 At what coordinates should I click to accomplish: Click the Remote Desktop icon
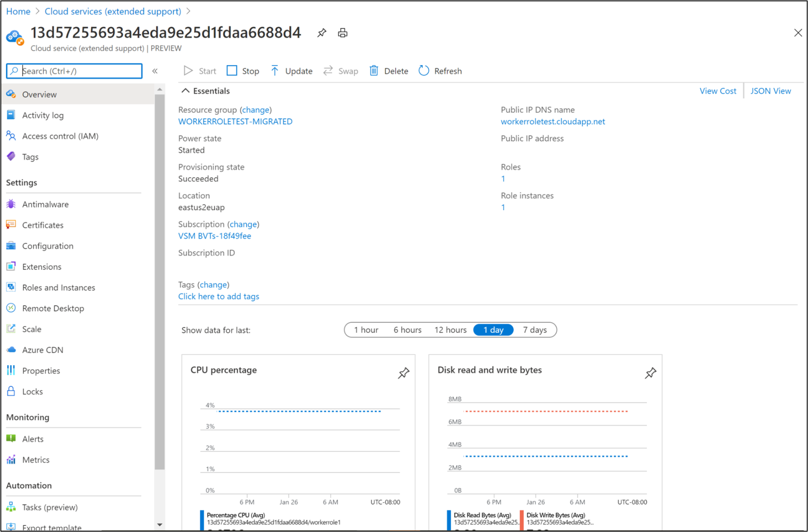(11, 308)
